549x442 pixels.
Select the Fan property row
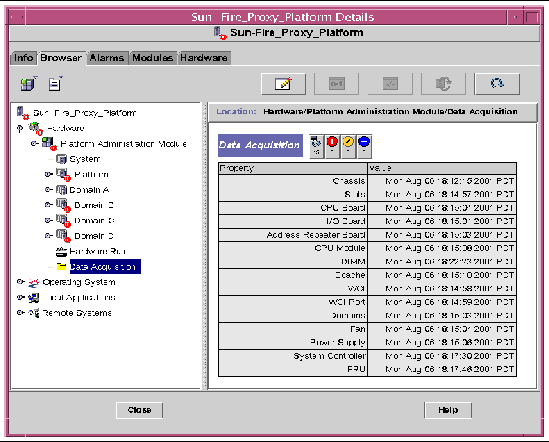pyautogui.click(x=367, y=329)
